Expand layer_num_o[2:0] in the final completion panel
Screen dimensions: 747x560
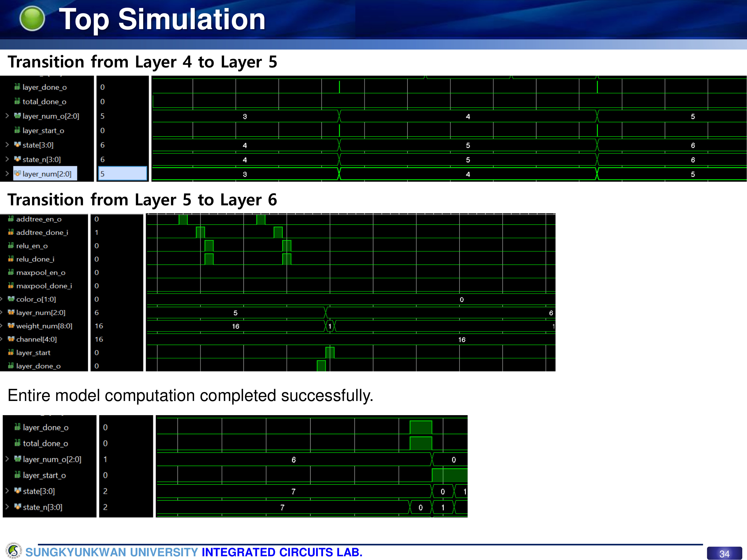7,459
